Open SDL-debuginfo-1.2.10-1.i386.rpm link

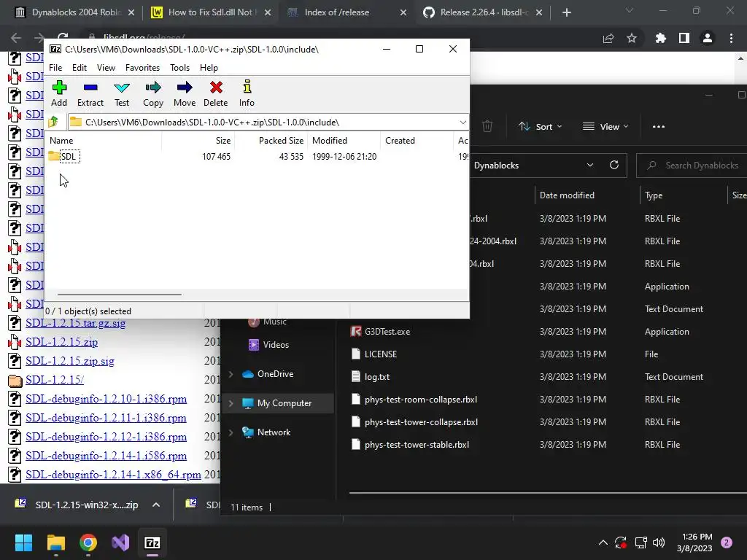pyautogui.click(x=106, y=399)
